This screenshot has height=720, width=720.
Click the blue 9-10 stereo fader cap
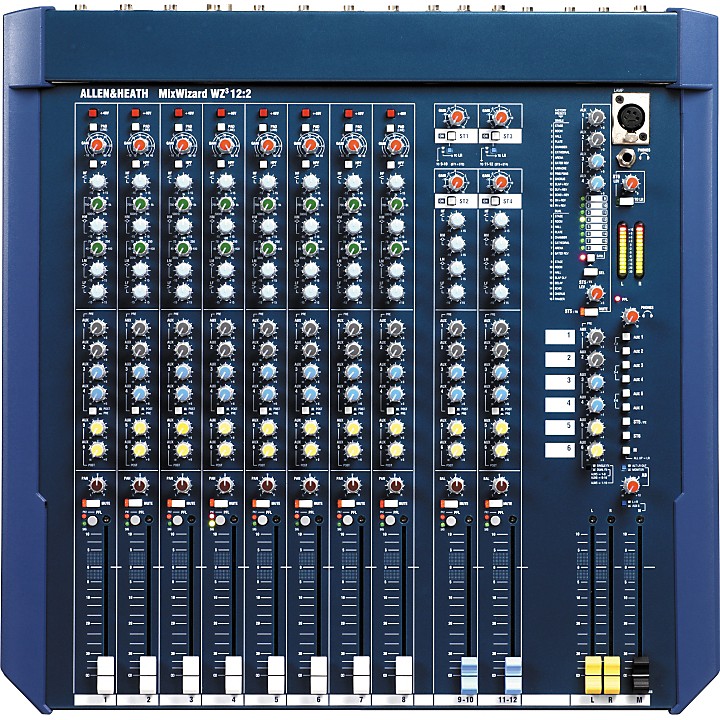(x=469, y=675)
